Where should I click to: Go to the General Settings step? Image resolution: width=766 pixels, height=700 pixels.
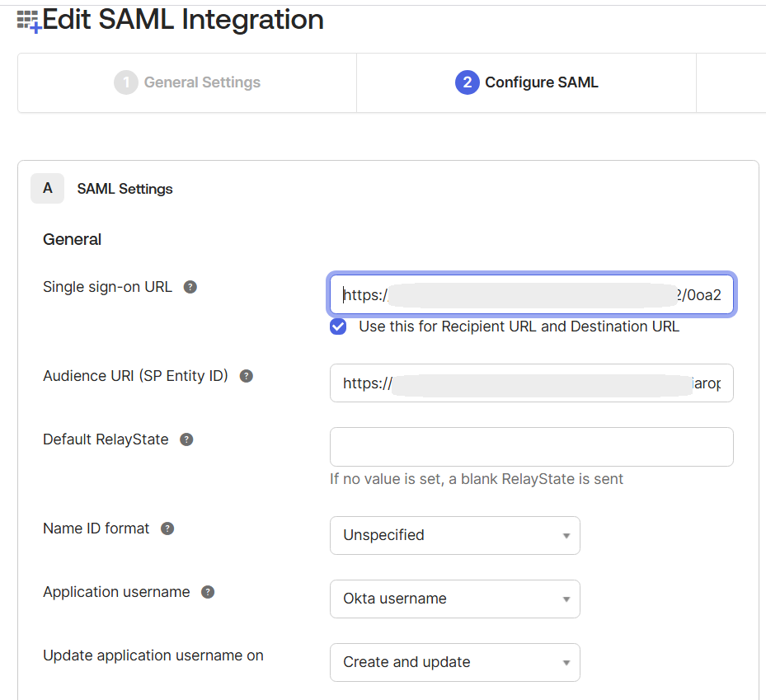point(187,82)
